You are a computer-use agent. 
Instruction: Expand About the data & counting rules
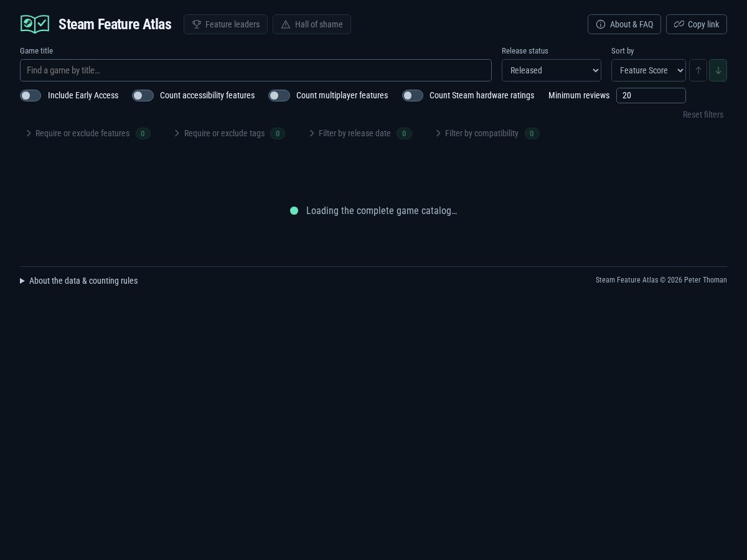click(x=79, y=281)
